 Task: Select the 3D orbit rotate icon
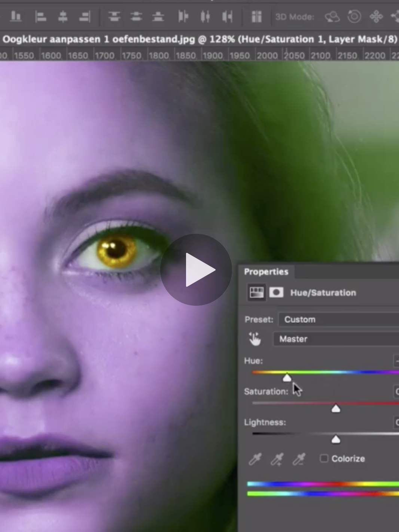332,16
